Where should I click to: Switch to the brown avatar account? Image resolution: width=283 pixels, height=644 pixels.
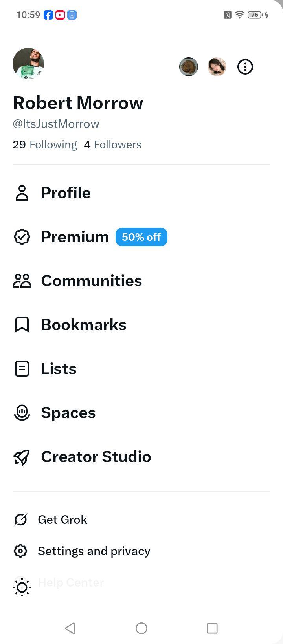189,67
